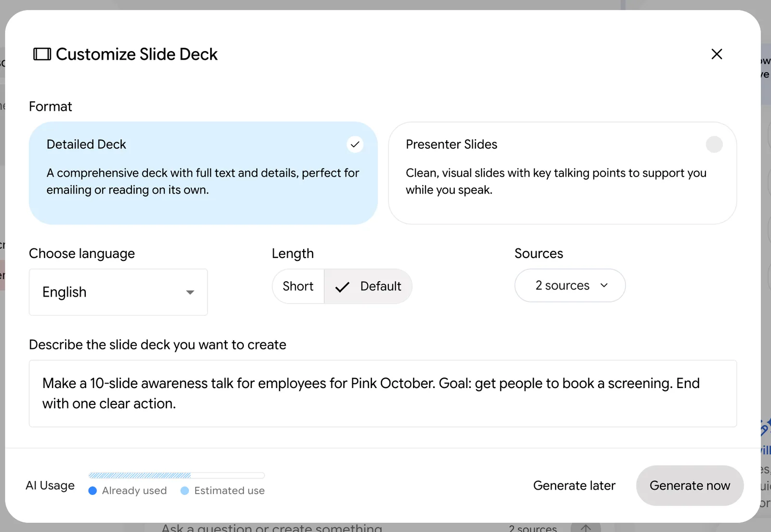This screenshot has height=532, width=771.
Task: Click the Detailed Deck checkmark indicator
Action: click(355, 144)
